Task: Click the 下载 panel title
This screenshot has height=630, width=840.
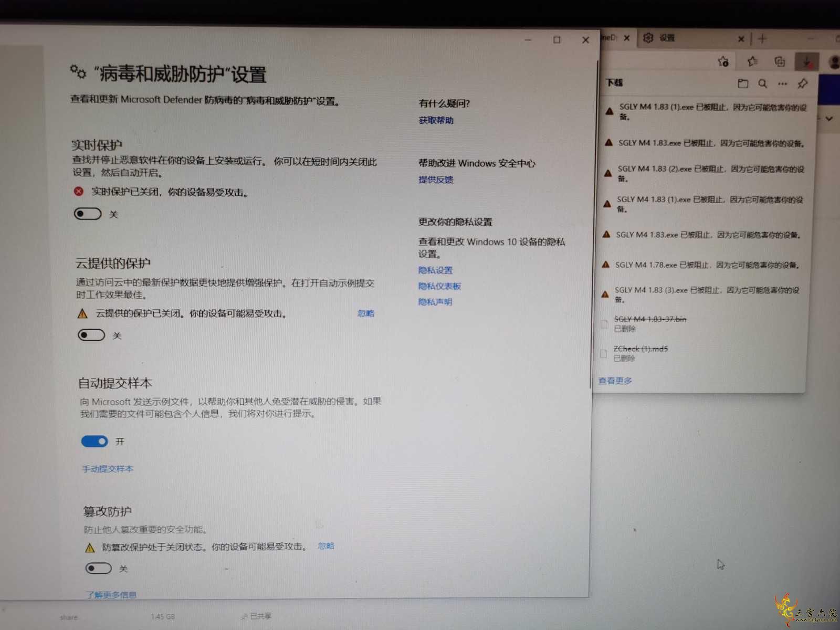Action: pyautogui.click(x=615, y=82)
